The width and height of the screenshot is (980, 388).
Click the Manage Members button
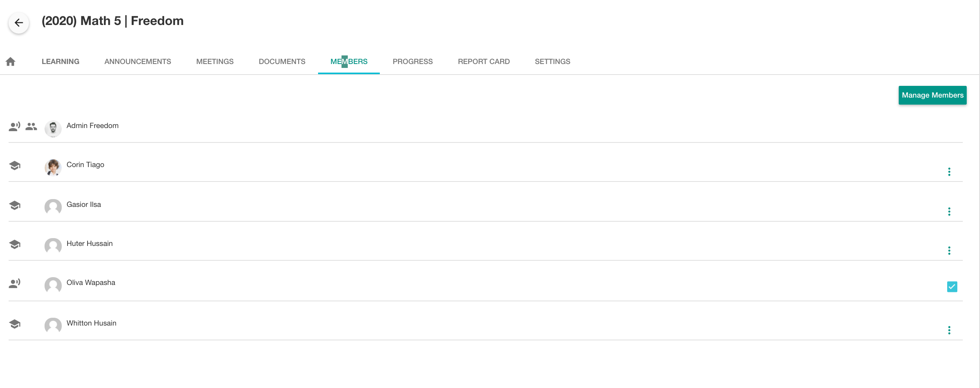tap(933, 95)
